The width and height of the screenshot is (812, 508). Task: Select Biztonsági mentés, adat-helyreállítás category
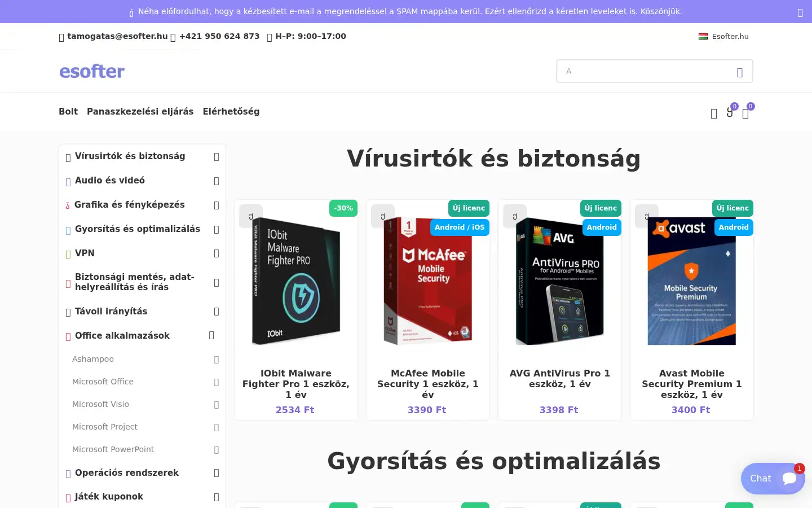[134, 282]
